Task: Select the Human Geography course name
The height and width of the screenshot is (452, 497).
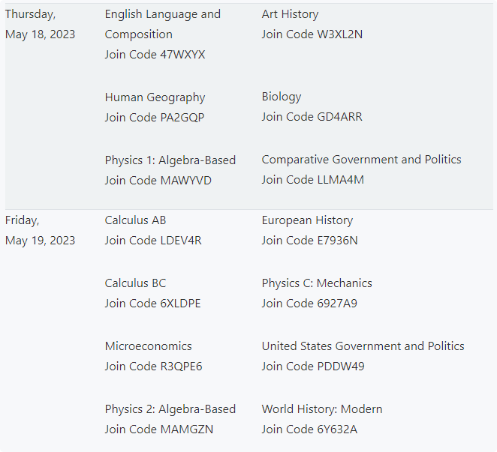Action: [x=155, y=97]
